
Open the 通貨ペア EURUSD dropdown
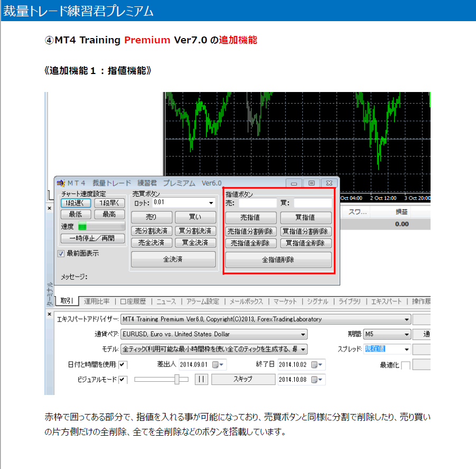[214, 334]
